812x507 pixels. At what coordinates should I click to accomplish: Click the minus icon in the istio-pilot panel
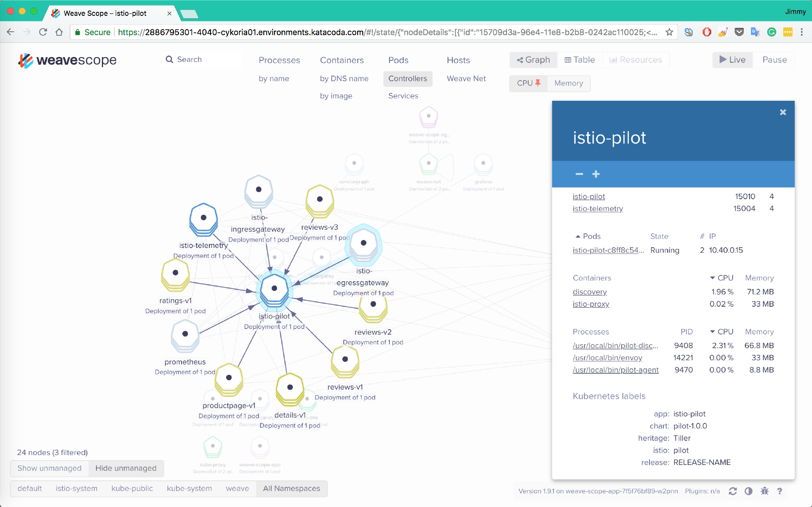(x=579, y=174)
